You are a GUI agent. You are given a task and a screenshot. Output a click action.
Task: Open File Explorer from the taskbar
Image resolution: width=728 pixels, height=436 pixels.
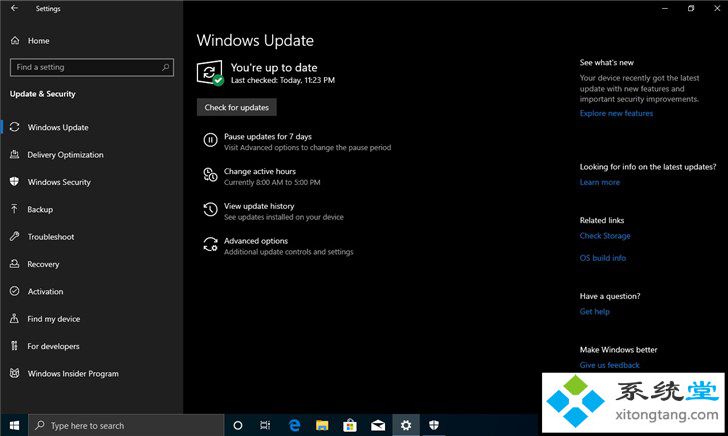(x=322, y=425)
